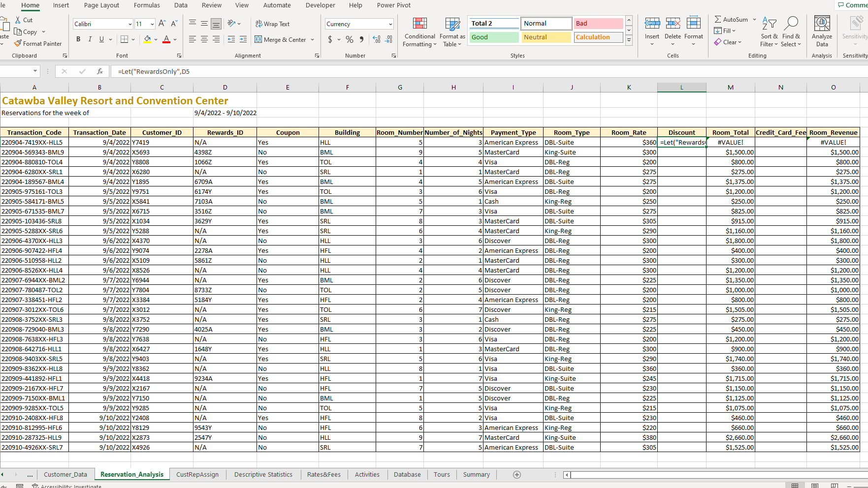Switch to the Formulas ribbon tab
Viewport: 868px width, 488px height.
tap(147, 5)
